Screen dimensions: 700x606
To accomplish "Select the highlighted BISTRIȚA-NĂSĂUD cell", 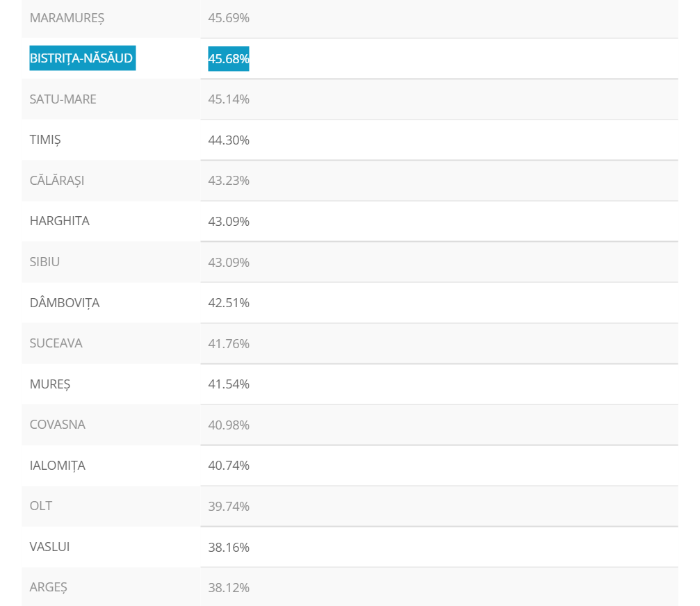I will pyautogui.click(x=82, y=58).
